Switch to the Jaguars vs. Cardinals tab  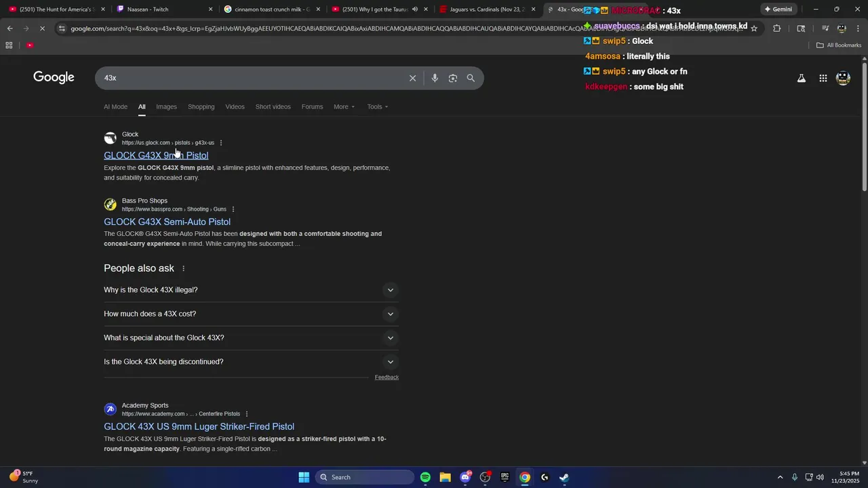click(487, 9)
